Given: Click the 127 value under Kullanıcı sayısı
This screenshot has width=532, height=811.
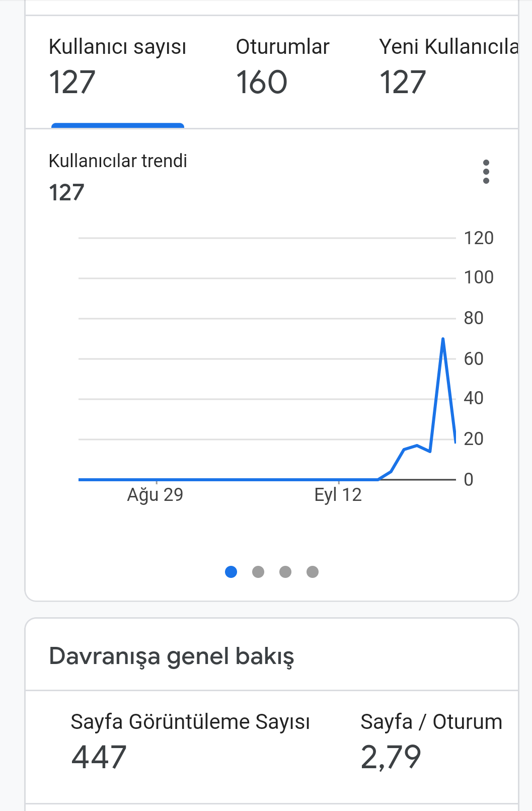Looking at the screenshot, I should pos(72,83).
